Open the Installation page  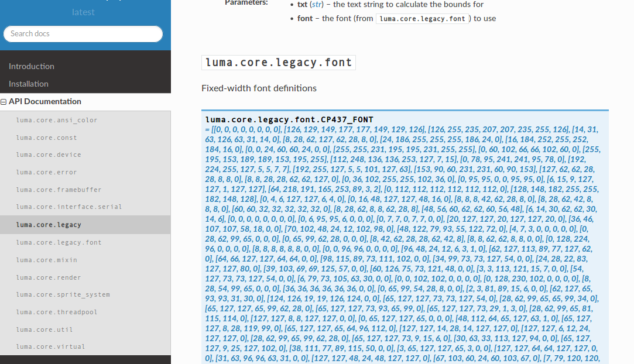tap(28, 84)
